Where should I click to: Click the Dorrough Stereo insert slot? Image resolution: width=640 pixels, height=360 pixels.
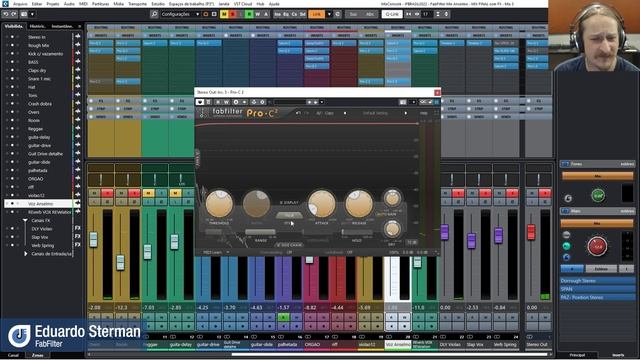(598, 281)
